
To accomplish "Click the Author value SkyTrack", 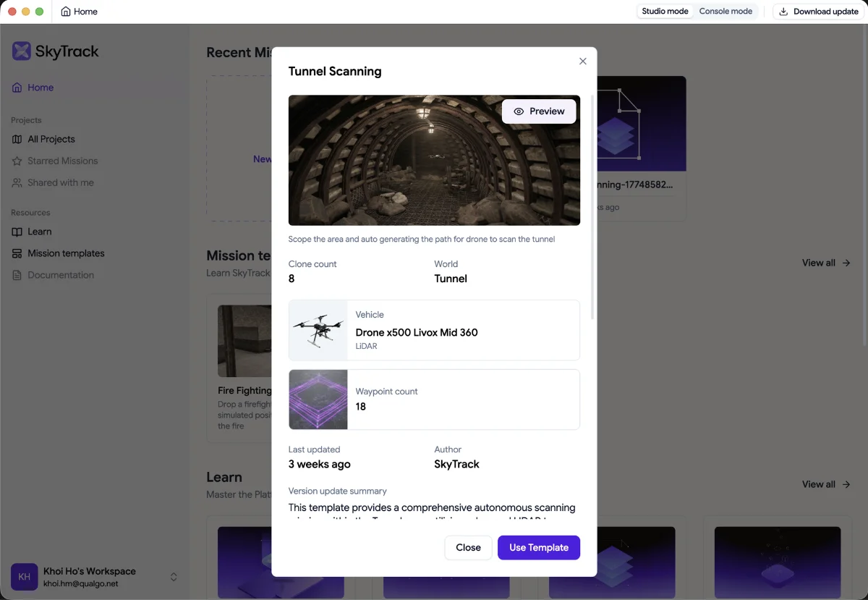I will (x=457, y=464).
